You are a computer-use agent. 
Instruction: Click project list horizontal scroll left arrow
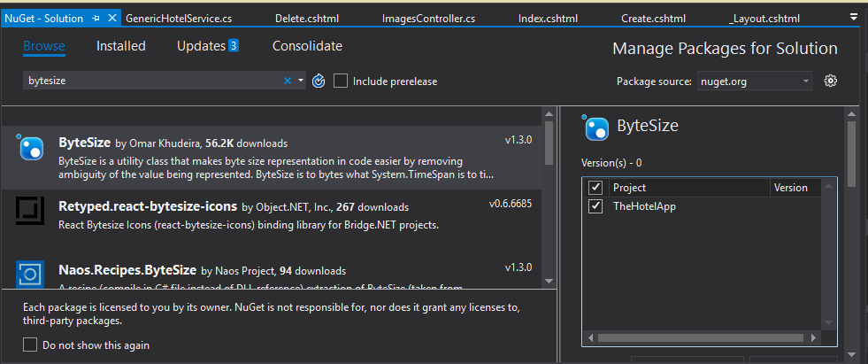(590, 338)
